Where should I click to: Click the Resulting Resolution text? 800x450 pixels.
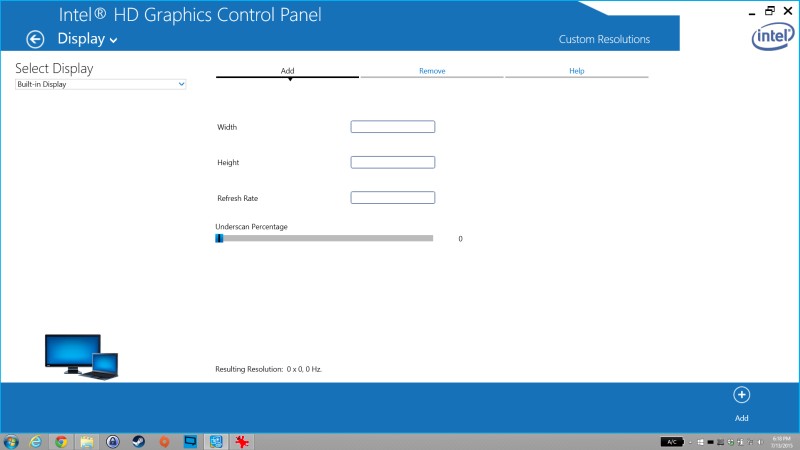click(x=268, y=369)
